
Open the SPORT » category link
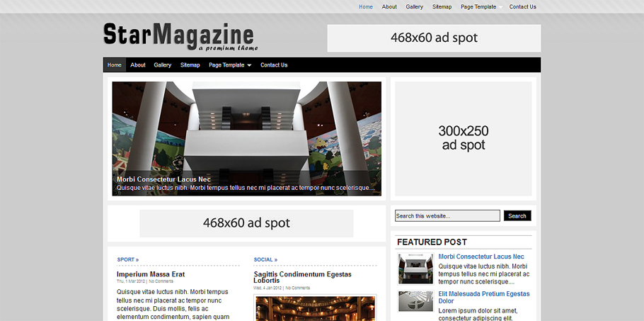point(127,260)
